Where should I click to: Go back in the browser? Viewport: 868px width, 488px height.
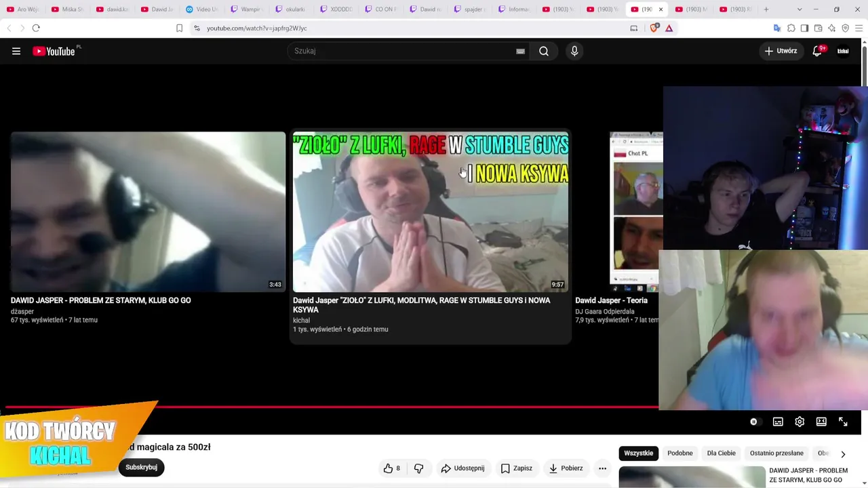(9, 28)
